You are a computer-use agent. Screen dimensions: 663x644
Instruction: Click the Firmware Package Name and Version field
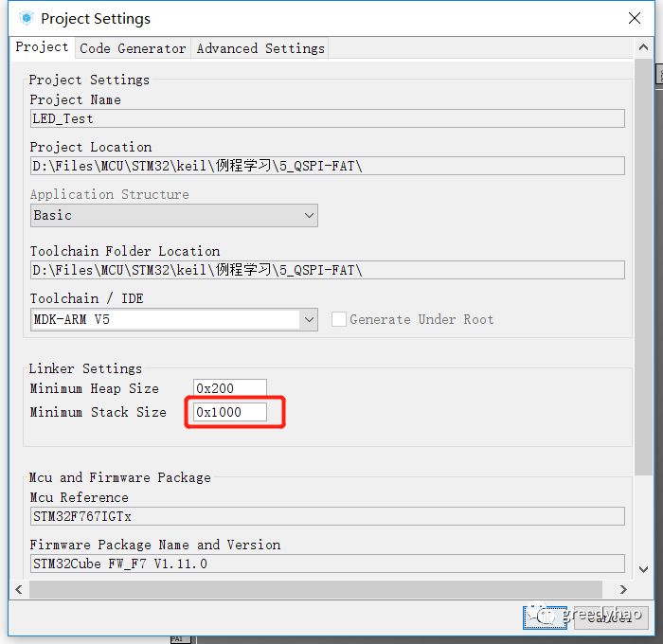coord(328,563)
